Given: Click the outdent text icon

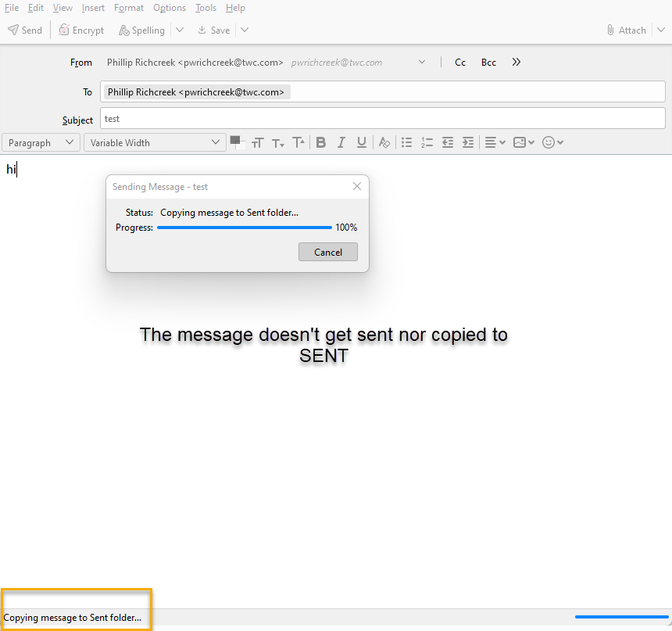Looking at the screenshot, I should [x=448, y=142].
